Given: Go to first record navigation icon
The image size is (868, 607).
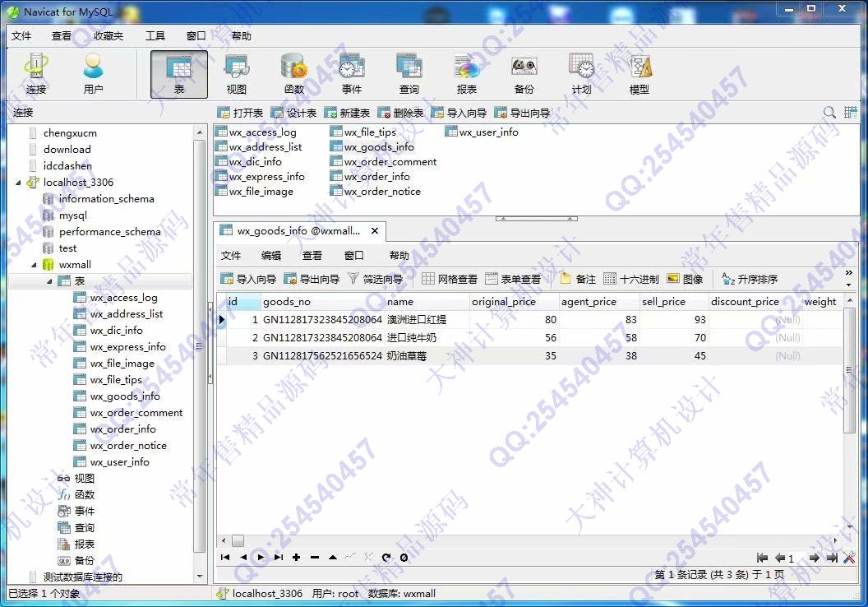Looking at the screenshot, I should [224, 557].
